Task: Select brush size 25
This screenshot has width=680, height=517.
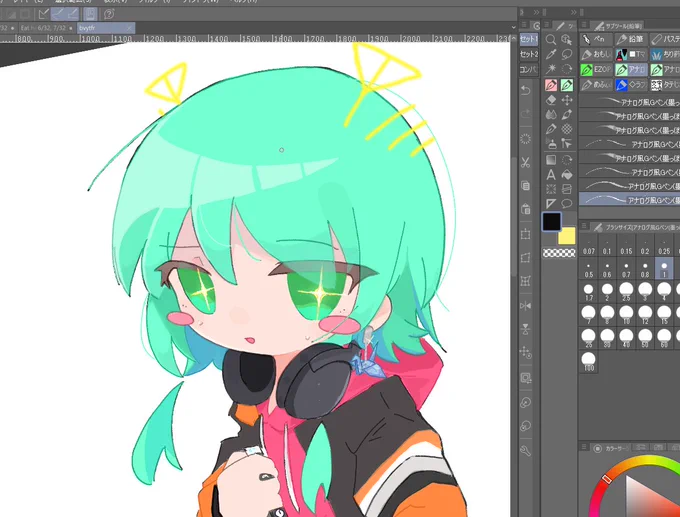Action: pyautogui.click(x=588, y=338)
